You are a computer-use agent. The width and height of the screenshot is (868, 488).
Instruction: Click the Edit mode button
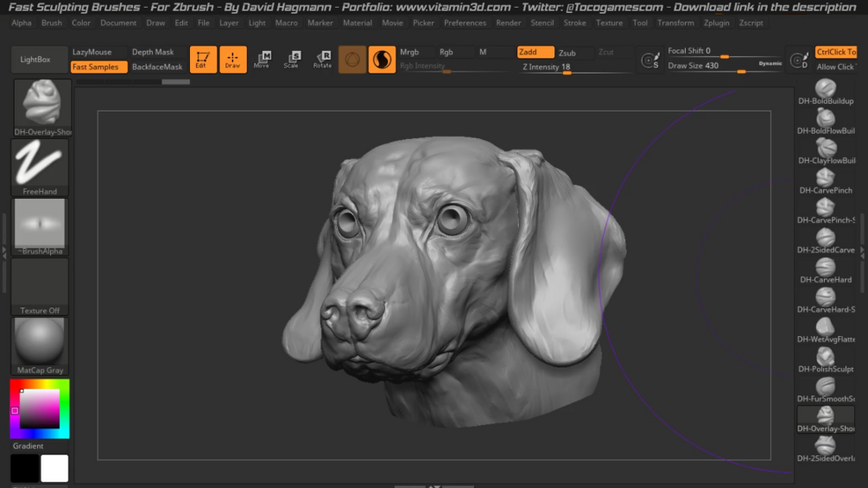coord(203,60)
